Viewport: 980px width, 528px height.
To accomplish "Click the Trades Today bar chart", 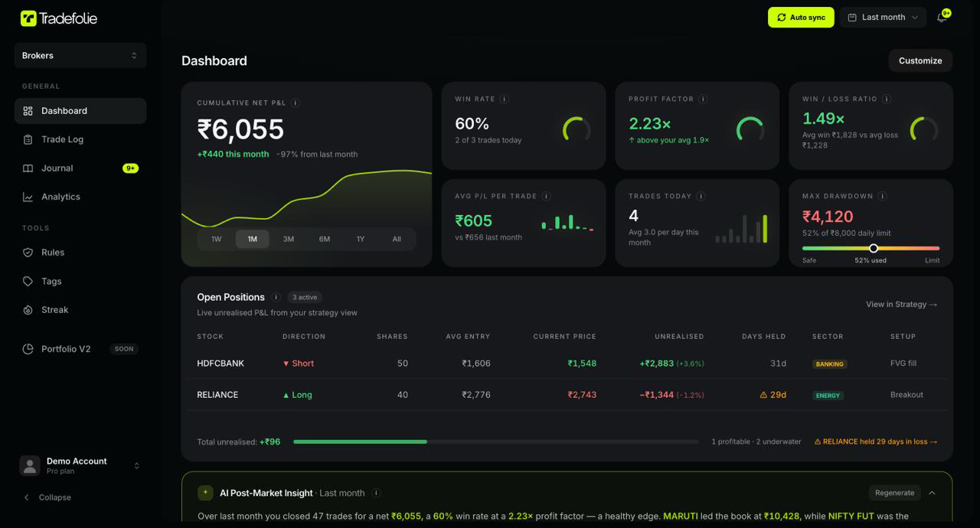I will point(741,229).
